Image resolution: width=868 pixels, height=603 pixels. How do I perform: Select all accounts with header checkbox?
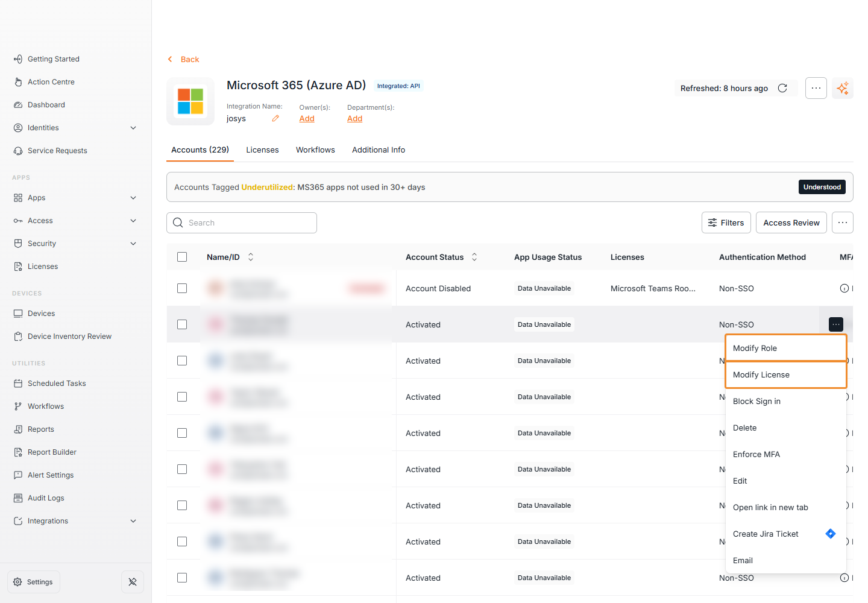click(x=182, y=257)
